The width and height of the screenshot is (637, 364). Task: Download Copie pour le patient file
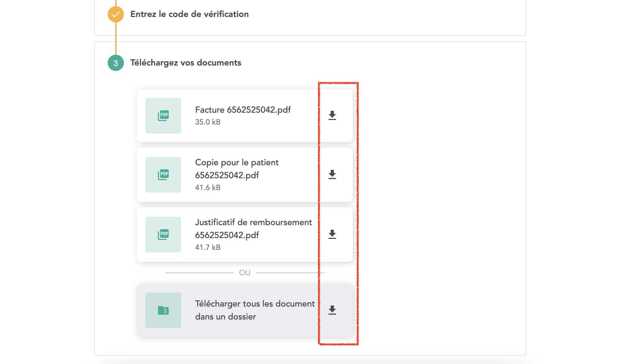(332, 174)
